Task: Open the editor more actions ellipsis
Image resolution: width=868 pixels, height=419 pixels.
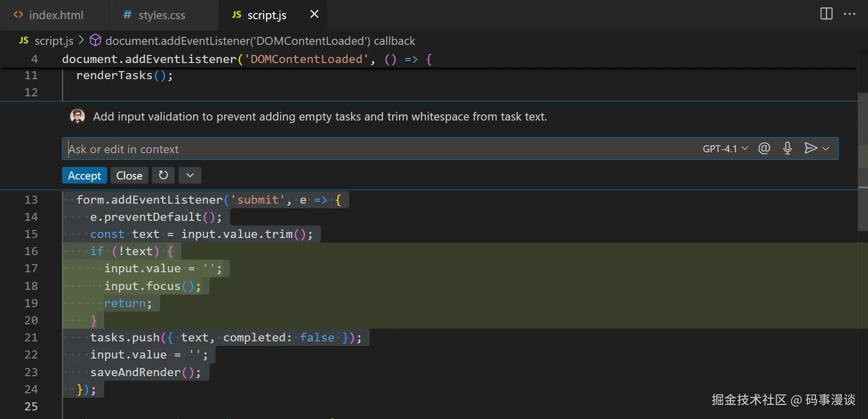Action: 849,14
